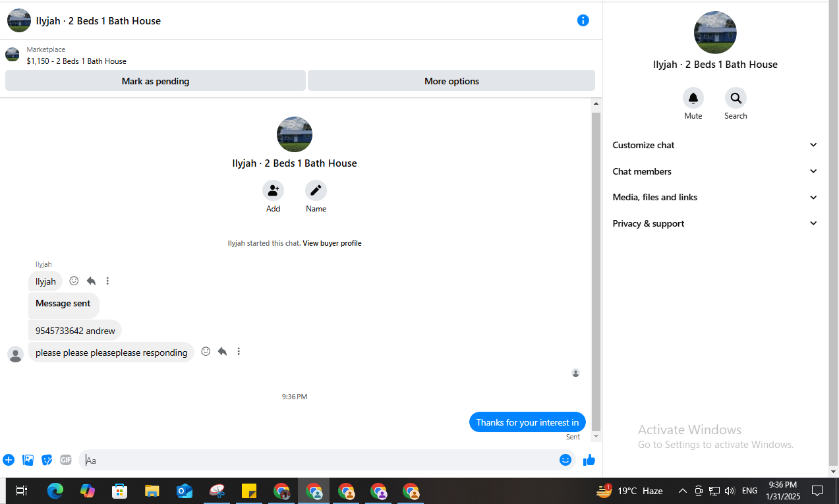Expand Chat members section
This screenshot has height=504, width=839.
(x=715, y=171)
